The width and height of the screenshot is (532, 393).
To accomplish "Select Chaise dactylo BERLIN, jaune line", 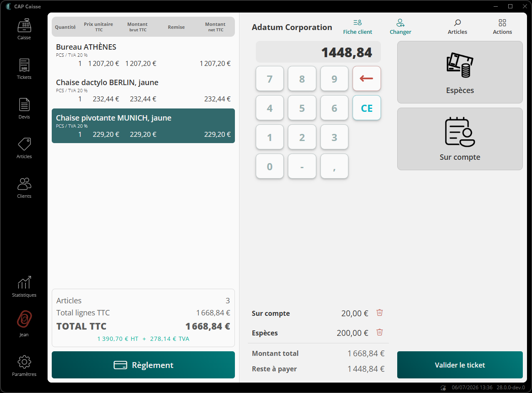I will point(143,91).
